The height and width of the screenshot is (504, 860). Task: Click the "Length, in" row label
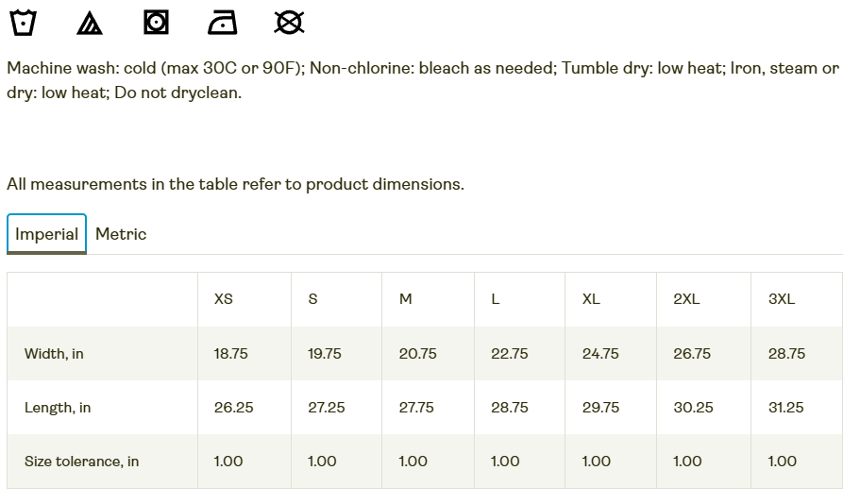pyautogui.click(x=58, y=408)
